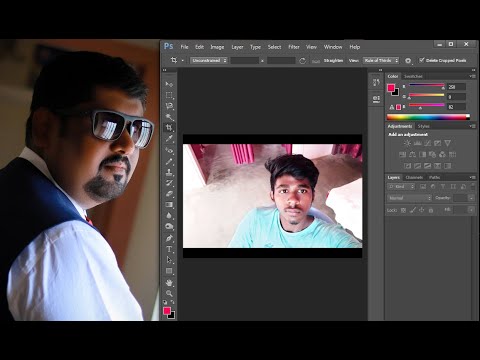Select the Crop tool in the toolbox
This screenshot has height=360, width=480.
[x=169, y=128]
